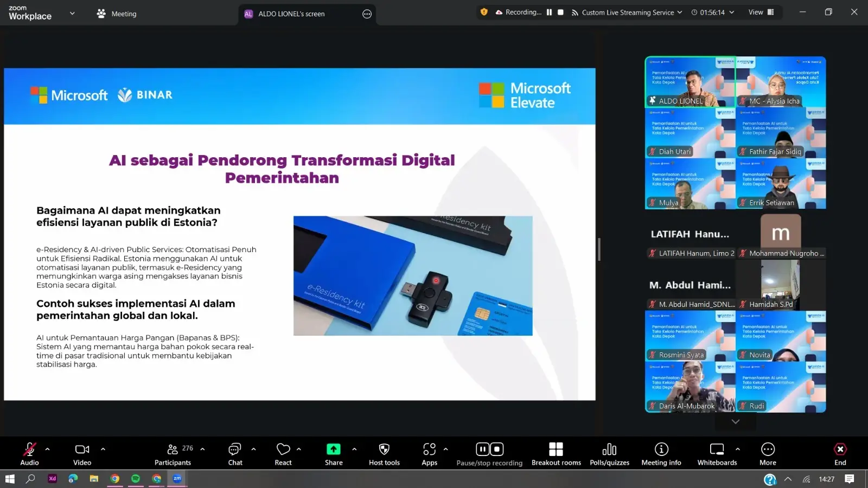Show Meeting info
The width and height of the screenshot is (868, 488).
pyautogui.click(x=661, y=453)
